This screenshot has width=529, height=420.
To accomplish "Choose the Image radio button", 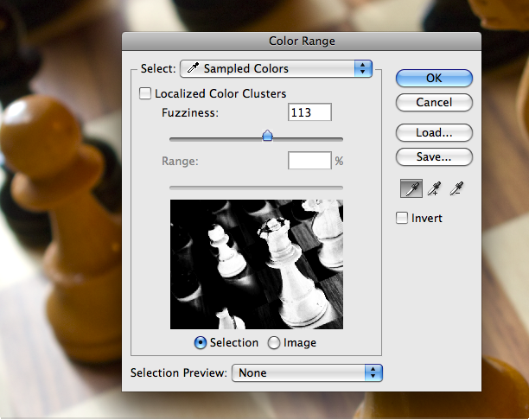I will click(x=274, y=343).
